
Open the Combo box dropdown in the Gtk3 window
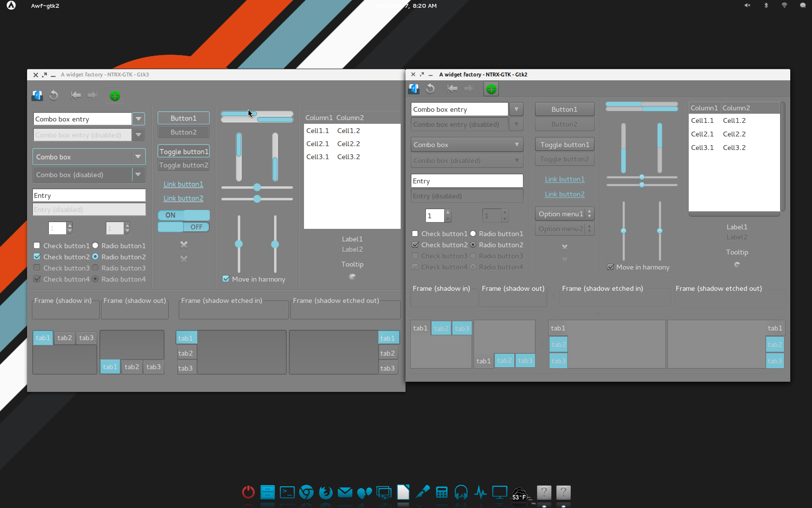click(x=139, y=156)
